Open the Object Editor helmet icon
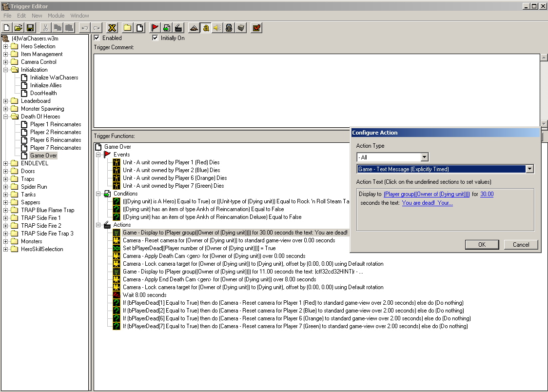Viewport: 548px width, 392px height. pyautogui.click(x=229, y=28)
